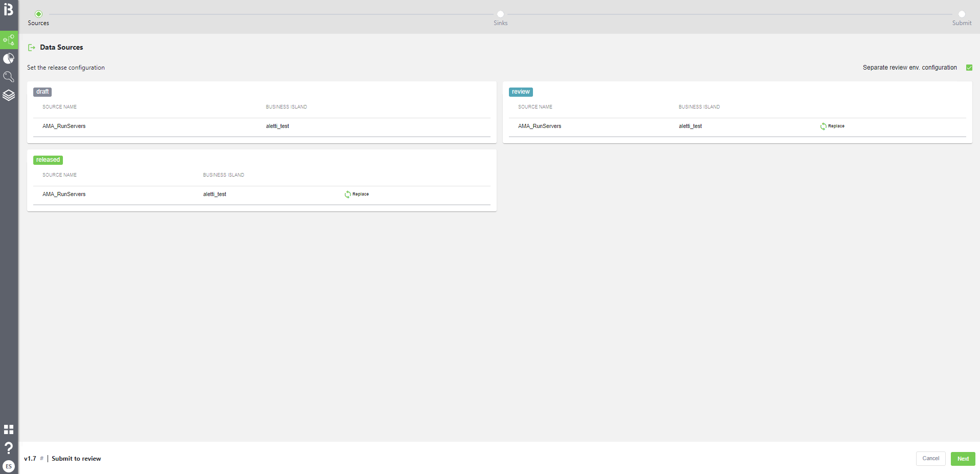This screenshot has width=980, height=474.
Task: Click the Data Sources export arrow icon
Action: [x=32, y=47]
